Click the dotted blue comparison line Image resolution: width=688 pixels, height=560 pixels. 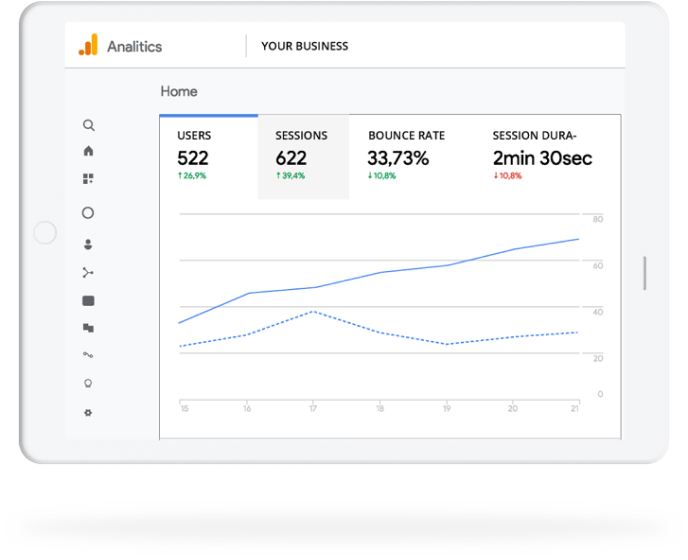tap(379, 332)
